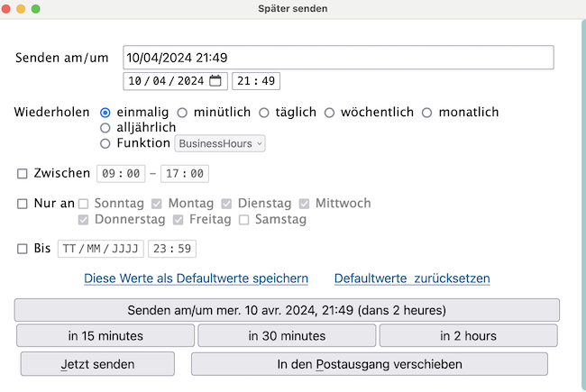
Task: Enable the Bis end date checkbox
Action: pyautogui.click(x=23, y=249)
